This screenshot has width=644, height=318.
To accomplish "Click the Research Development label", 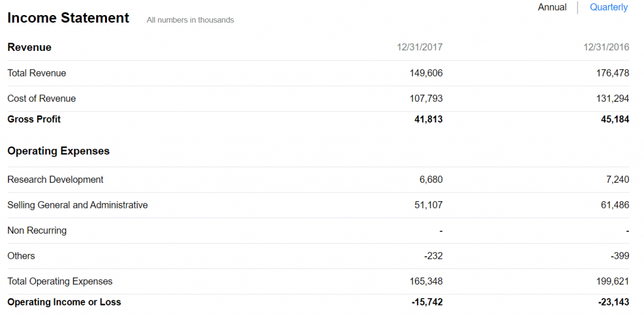I will coord(55,180).
